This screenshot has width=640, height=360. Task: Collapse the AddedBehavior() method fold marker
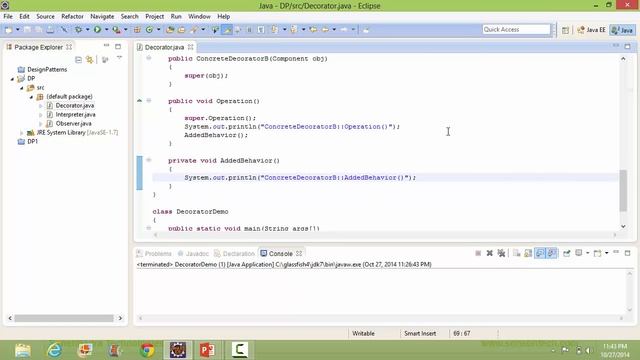coord(149,160)
